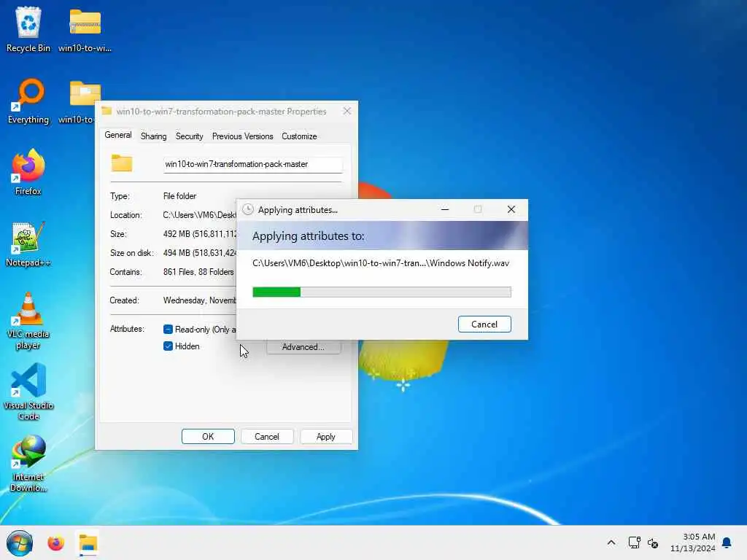
Task: Select the win10-to-wi... zip folder icon
Action: (x=85, y=29)
